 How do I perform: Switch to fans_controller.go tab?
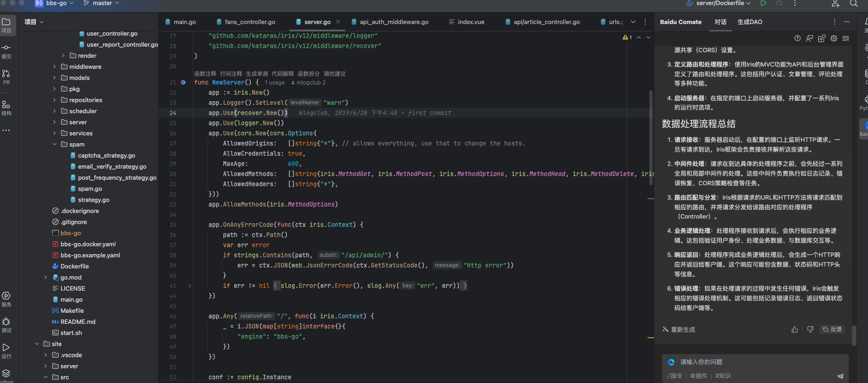coord(245,22)
